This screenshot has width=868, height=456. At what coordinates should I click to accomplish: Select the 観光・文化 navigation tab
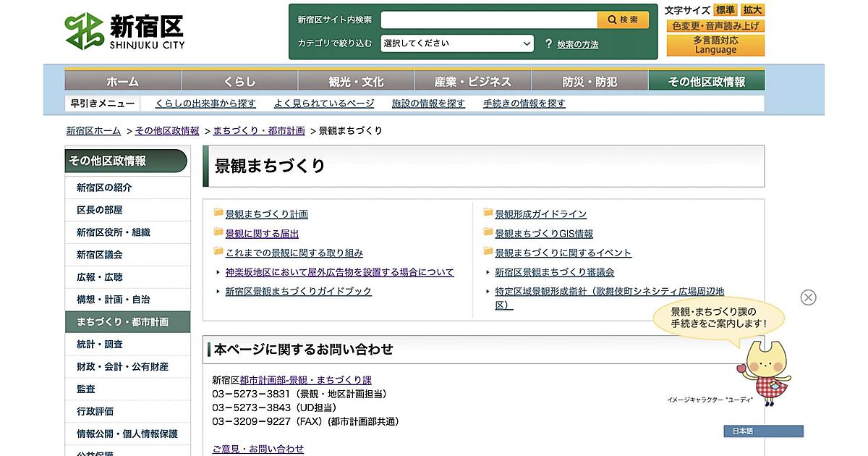pyautogui.click(x=356, y=81)
